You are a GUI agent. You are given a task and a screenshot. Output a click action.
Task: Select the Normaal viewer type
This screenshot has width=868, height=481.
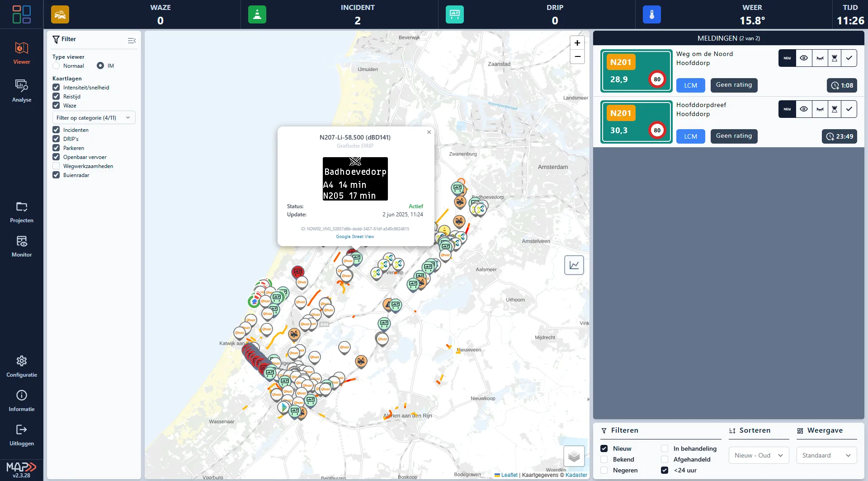click(56, 66)
